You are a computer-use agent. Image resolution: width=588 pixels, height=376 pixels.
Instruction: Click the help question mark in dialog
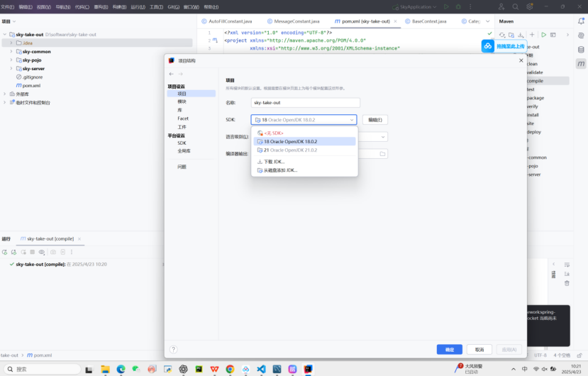pyautogui.click(x=173, y=349)
